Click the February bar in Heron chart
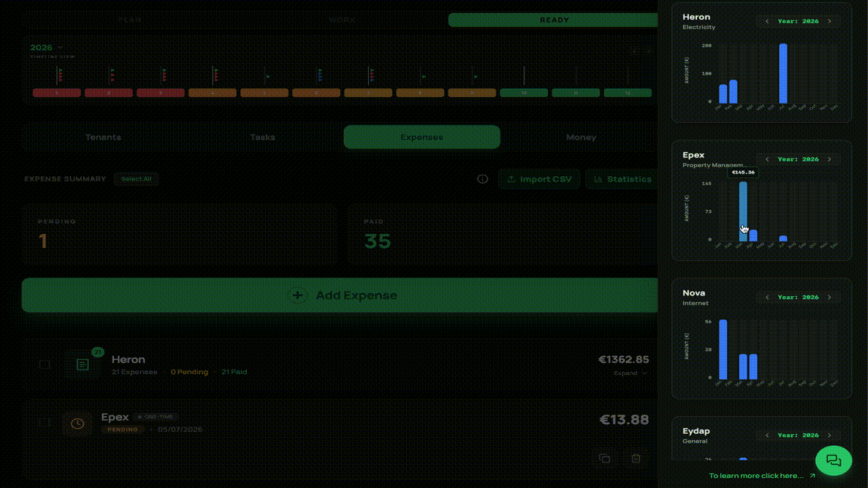 coord(733,91)
